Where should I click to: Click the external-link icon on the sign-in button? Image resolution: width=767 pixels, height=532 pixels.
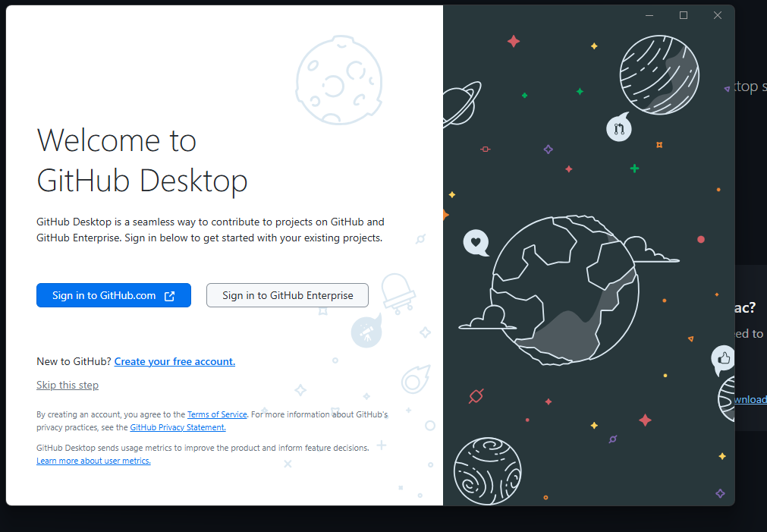coord(169,296)
